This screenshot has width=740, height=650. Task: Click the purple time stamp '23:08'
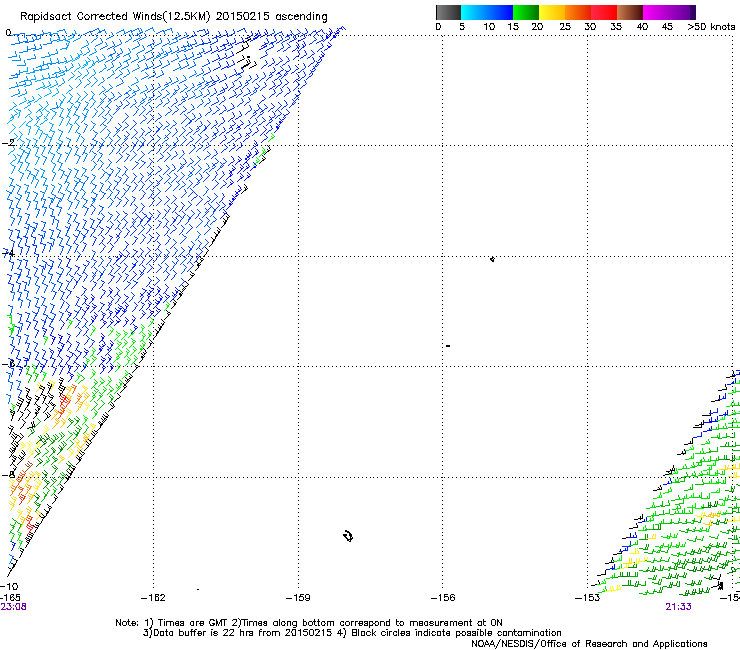coord(13,607)
